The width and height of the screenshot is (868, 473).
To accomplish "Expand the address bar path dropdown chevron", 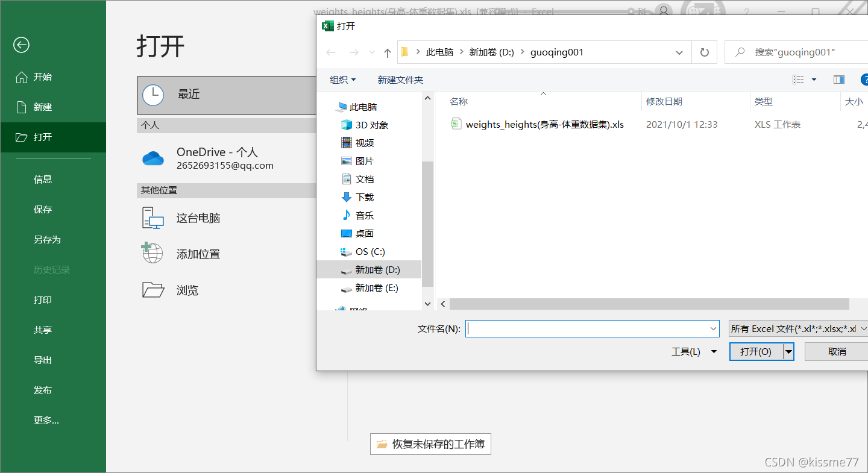I will click(x=679, y=52).
